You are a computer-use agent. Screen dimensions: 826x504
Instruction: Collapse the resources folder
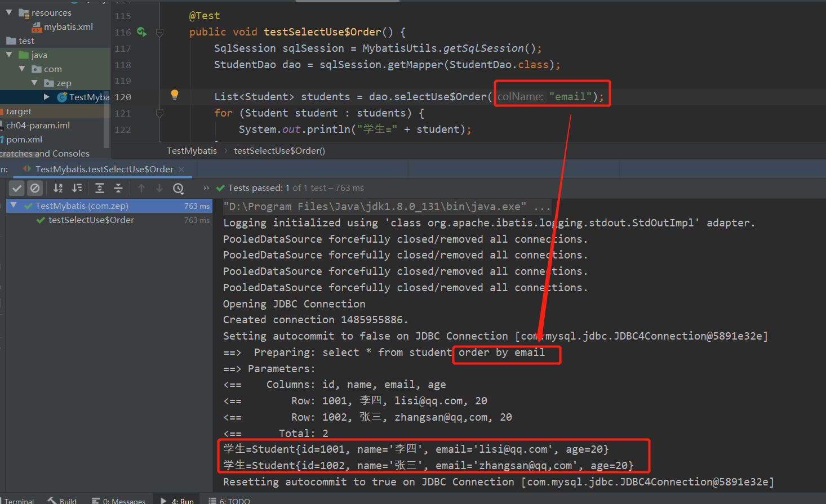point(8,12)
